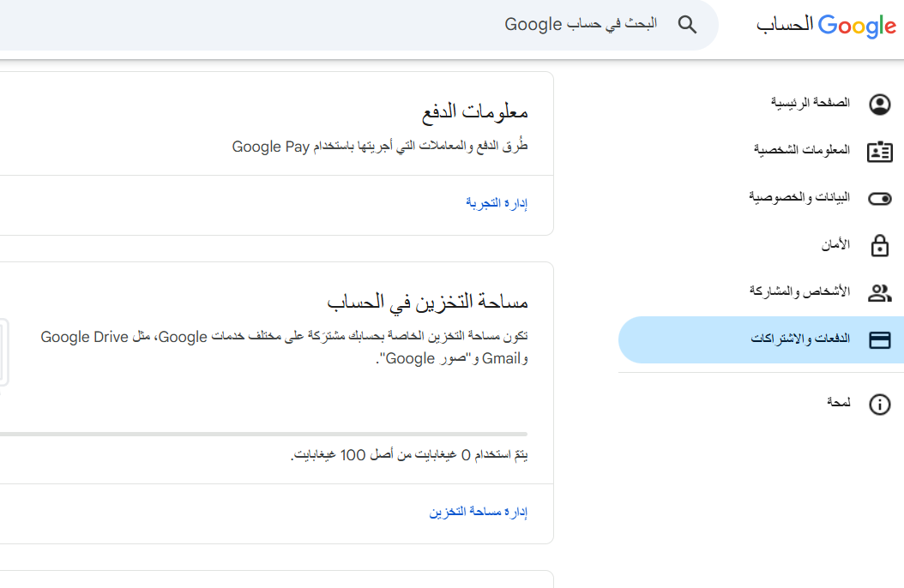Click the 100 gigabytes storage usage text
Image resolution: width=904 pixels, height=588 pixels.
pyautogui.click(x=409, y=455)
